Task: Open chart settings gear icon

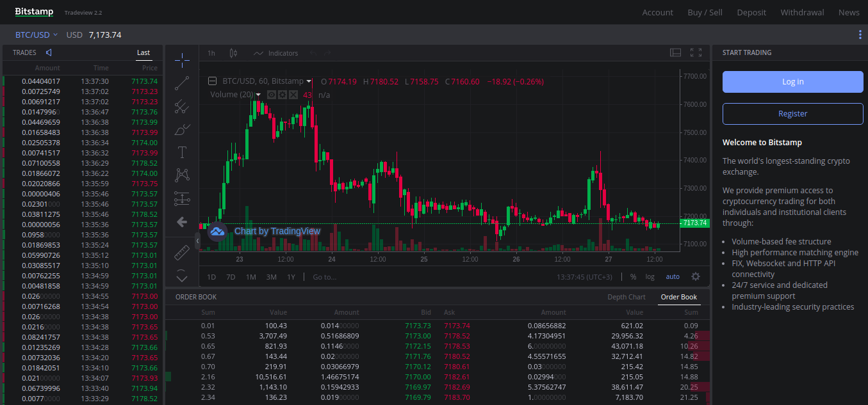Action: 696,276
